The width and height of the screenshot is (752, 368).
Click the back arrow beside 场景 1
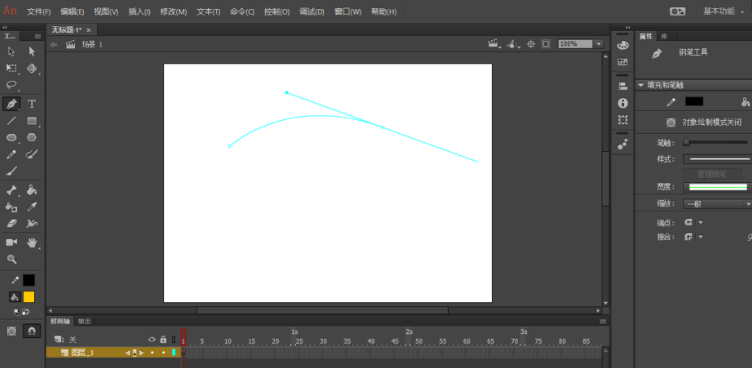pos(54,45)
